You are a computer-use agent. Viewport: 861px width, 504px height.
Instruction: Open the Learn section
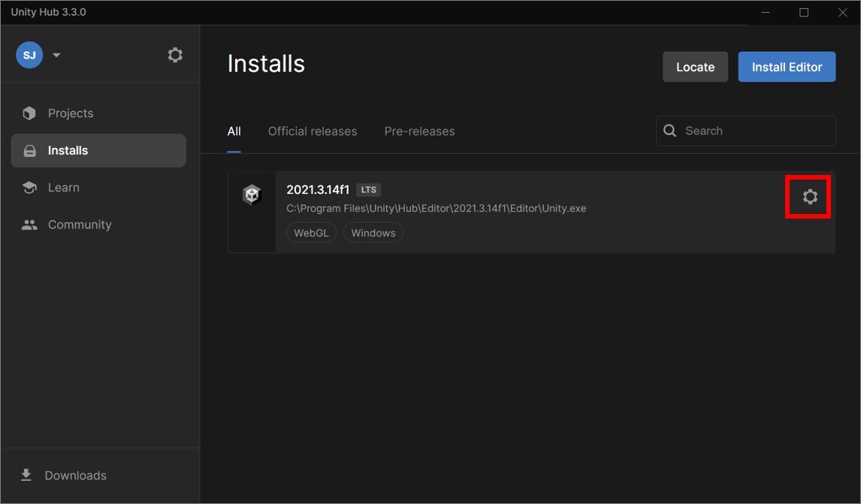click(98, 188)
